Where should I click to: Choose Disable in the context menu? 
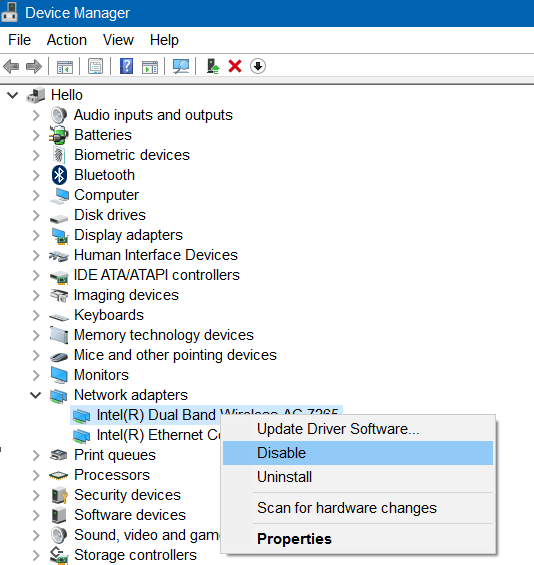pos(358,453)
